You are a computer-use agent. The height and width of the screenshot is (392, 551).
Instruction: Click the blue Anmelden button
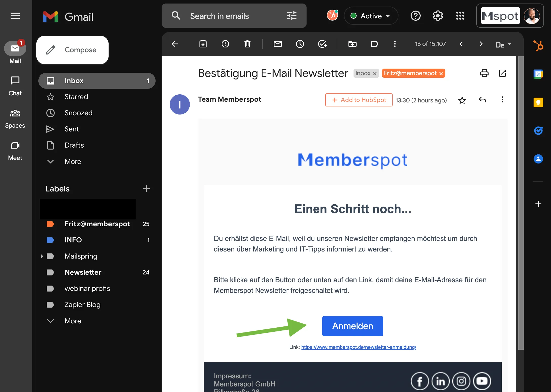(x=353, y=326)
